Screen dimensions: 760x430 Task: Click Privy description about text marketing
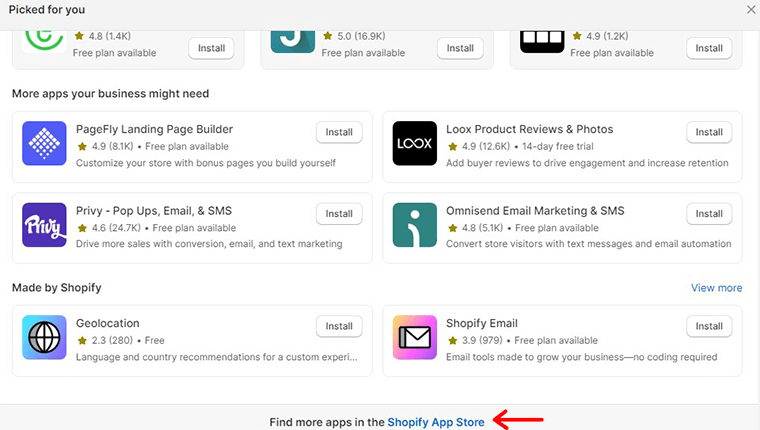[209, 244]
